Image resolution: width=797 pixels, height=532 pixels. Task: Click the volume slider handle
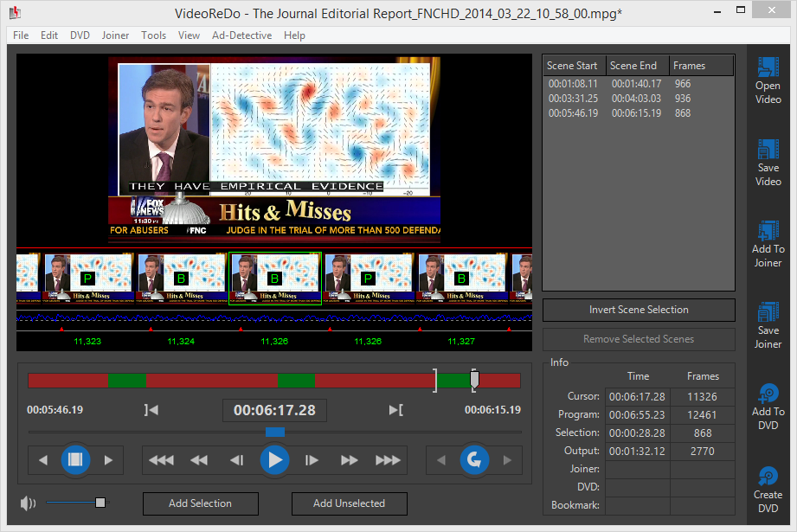100,503
